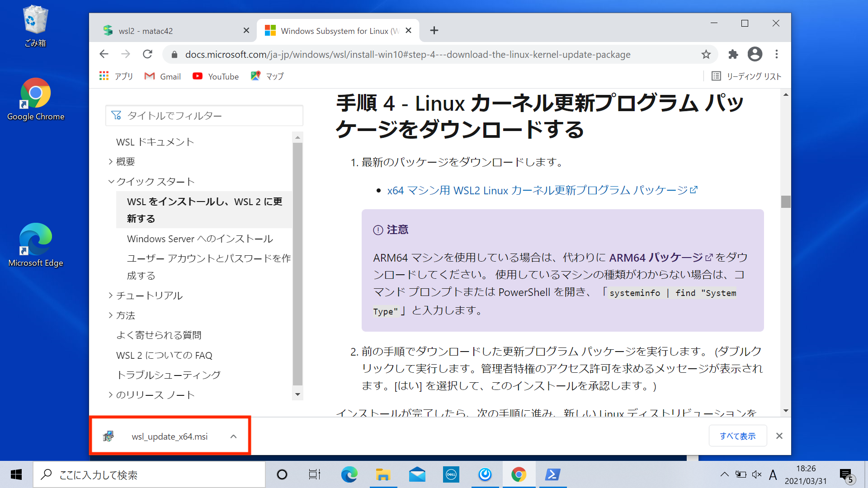Click the ARM64 パッケージ link

tap(660, 258)
